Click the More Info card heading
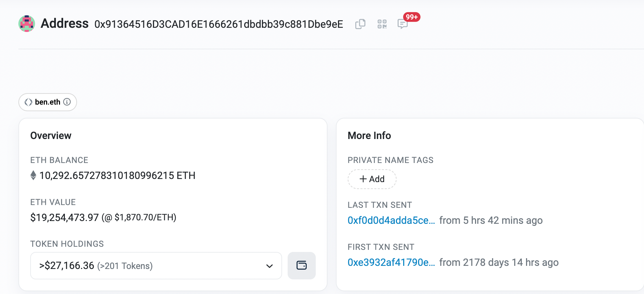 (369, 136)
